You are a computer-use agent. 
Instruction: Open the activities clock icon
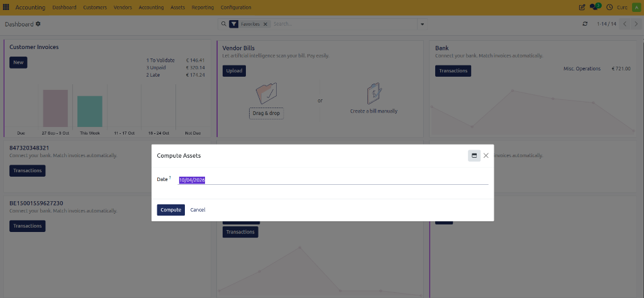click(609, 8)
